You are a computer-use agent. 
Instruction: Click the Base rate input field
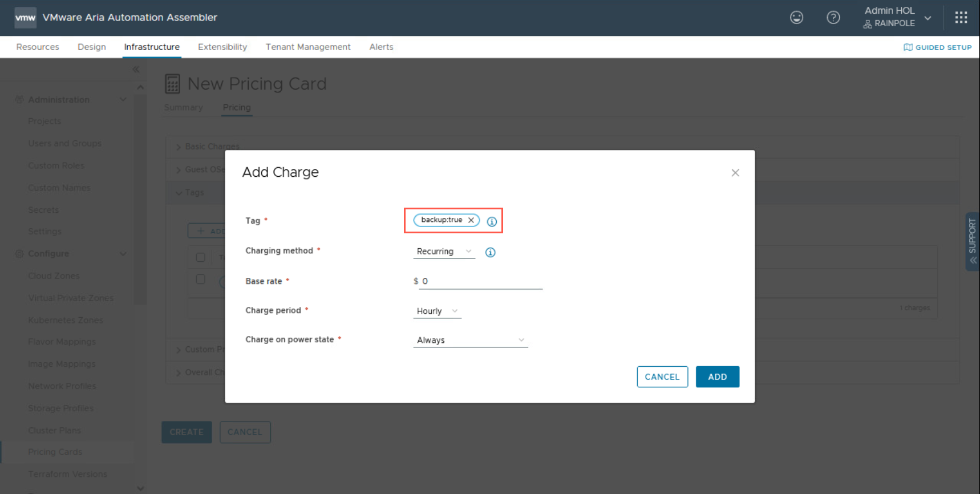(x=481, y=281)
